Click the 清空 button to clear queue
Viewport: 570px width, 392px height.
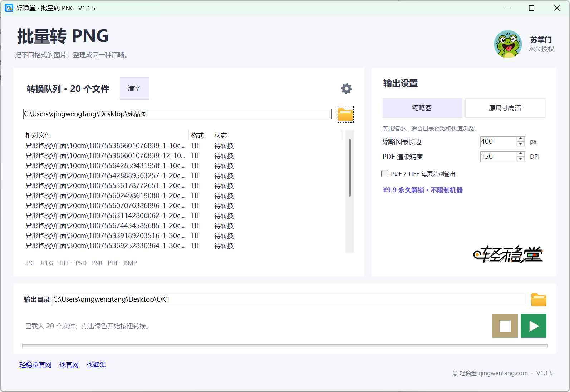pos(134,88)
